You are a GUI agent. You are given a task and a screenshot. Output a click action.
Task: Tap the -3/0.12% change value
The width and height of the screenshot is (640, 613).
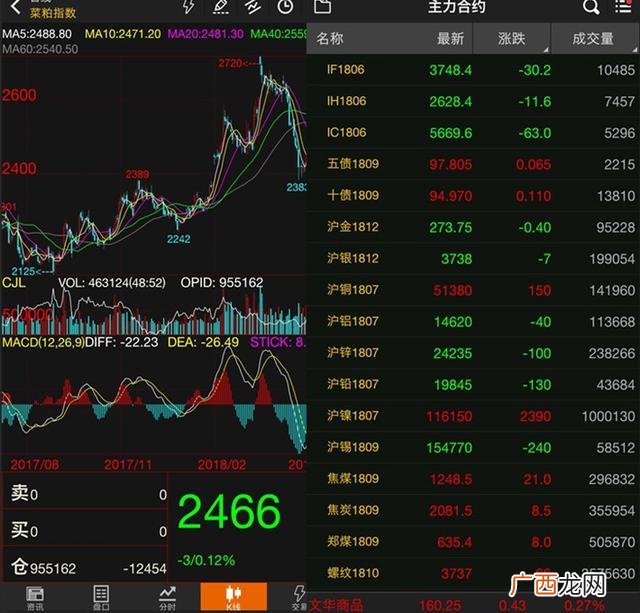coord(206,560)
